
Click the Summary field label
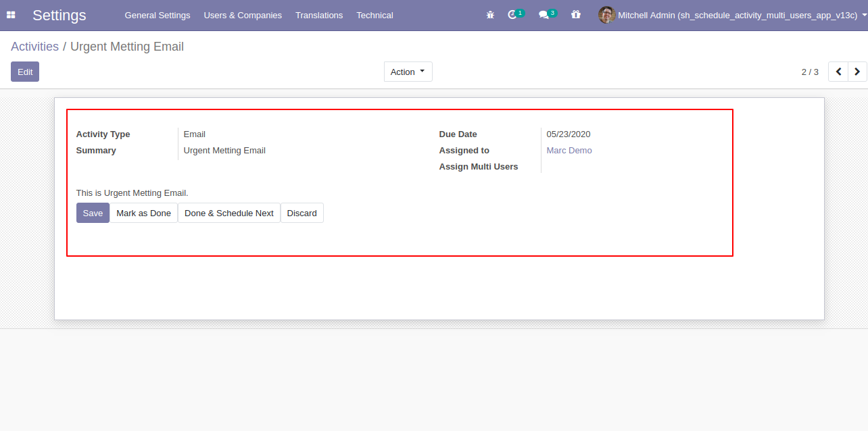(96, 151)
